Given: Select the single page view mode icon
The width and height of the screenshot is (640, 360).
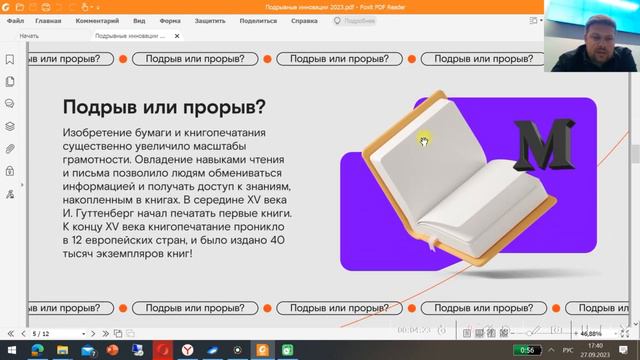Looking at the screenshot, I should [x=467, y=333].
